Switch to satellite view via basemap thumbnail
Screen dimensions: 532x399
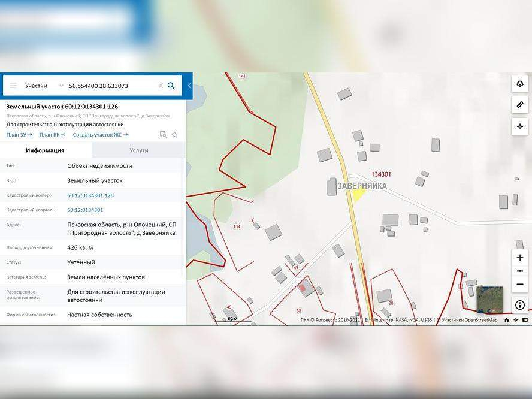coord(490,298)
